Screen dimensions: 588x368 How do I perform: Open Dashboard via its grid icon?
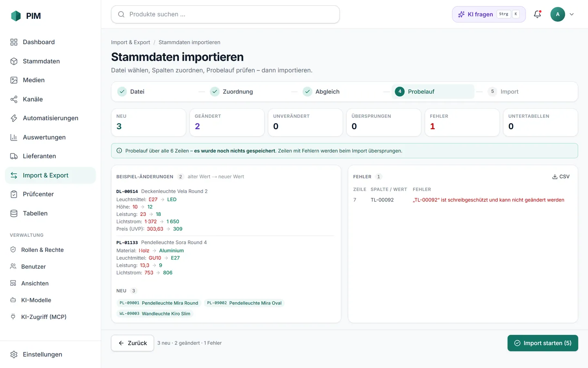pos(14,42)
